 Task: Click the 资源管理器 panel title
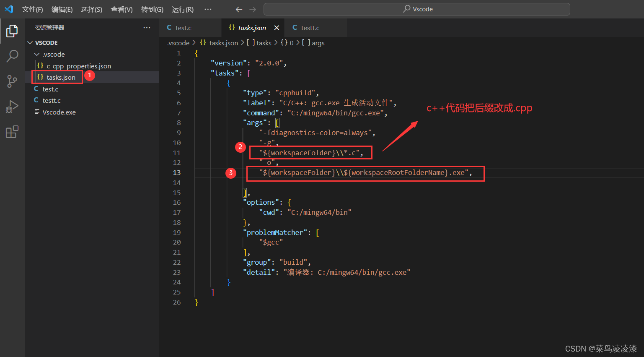click(x=49, y=28)
